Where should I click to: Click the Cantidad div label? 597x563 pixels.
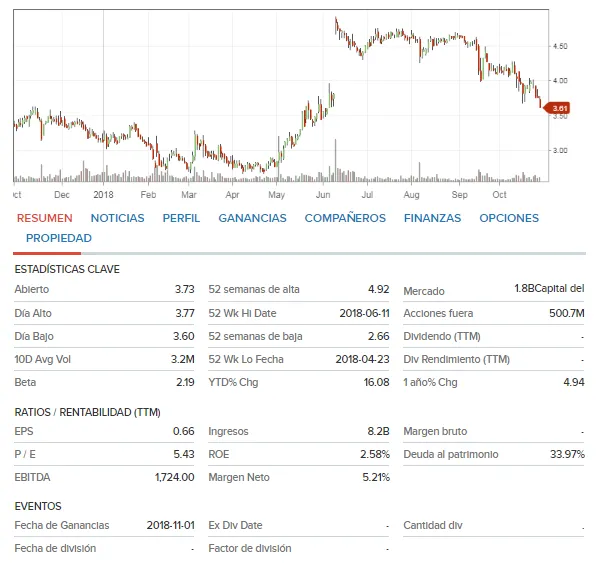(433, 525)
